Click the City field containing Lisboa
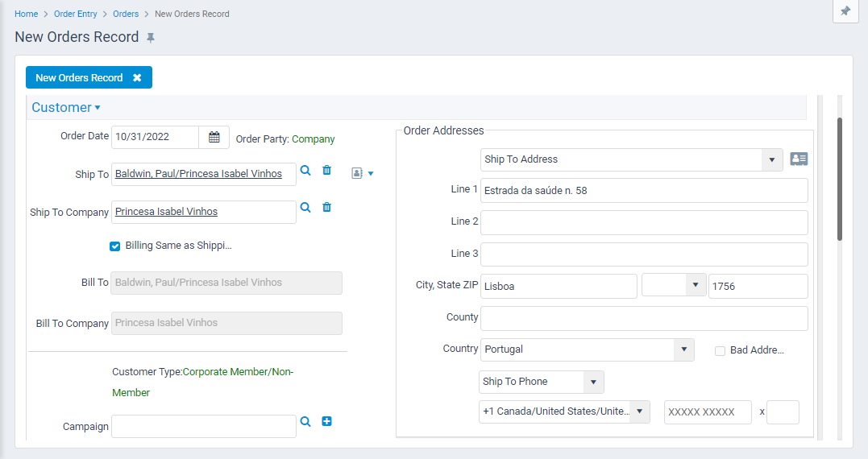 point(559,286)
